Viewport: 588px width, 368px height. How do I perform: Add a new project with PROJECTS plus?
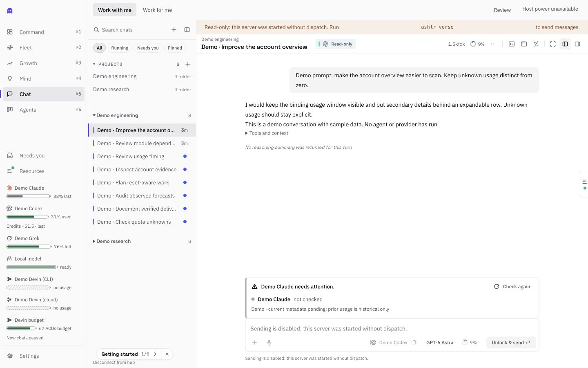(188, 64)
